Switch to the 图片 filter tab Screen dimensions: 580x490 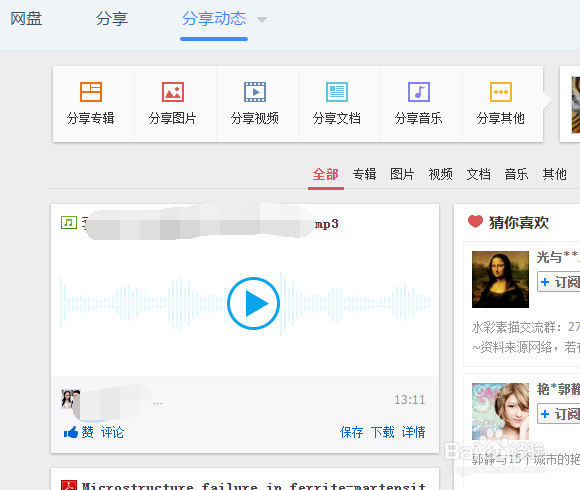(402, 174)
